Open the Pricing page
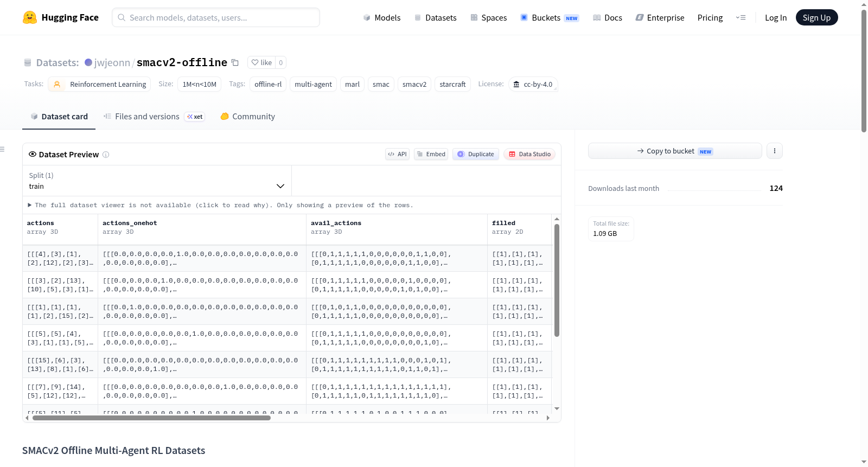This screenshot has height=467, width=868. pyautogui.click(x=710, y=17)
